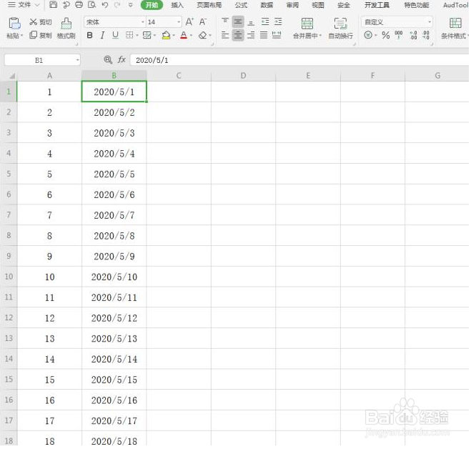Click the formula bar showing 2020/5/1
Image resolution: width=476 pixels, height=449 pixels.
pyautogui.click(x=299, y=60)
